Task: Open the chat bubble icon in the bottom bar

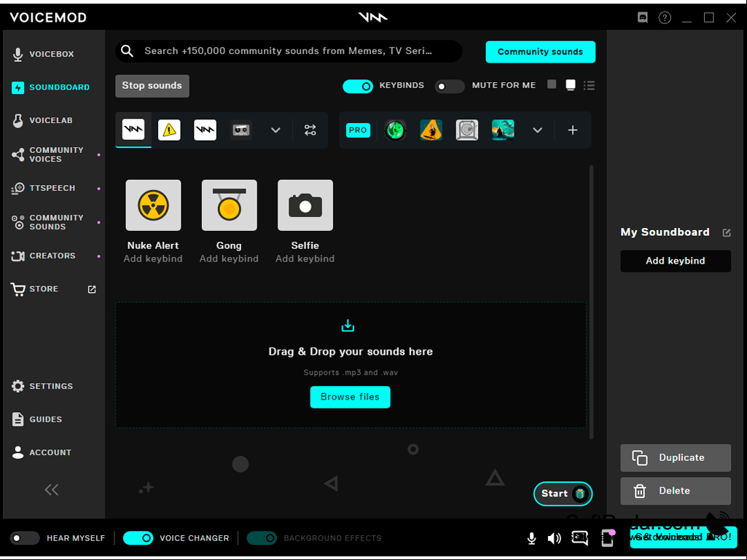Action: 580,538
